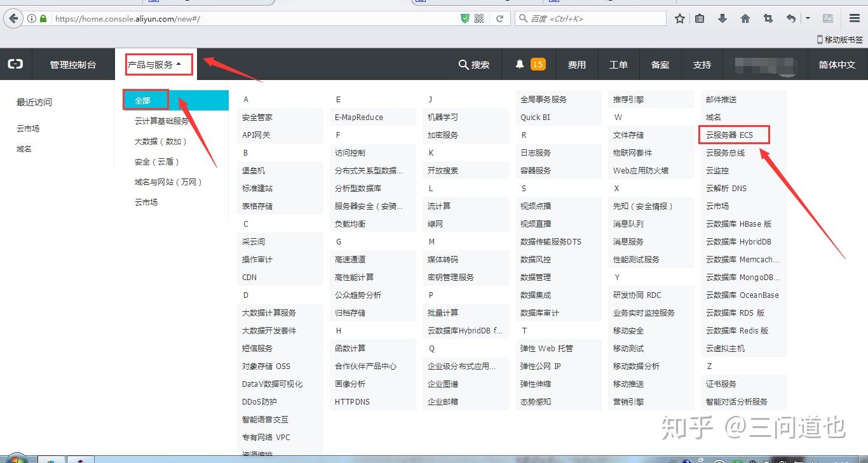Click the green shield icon in address bar

[465, 18]
